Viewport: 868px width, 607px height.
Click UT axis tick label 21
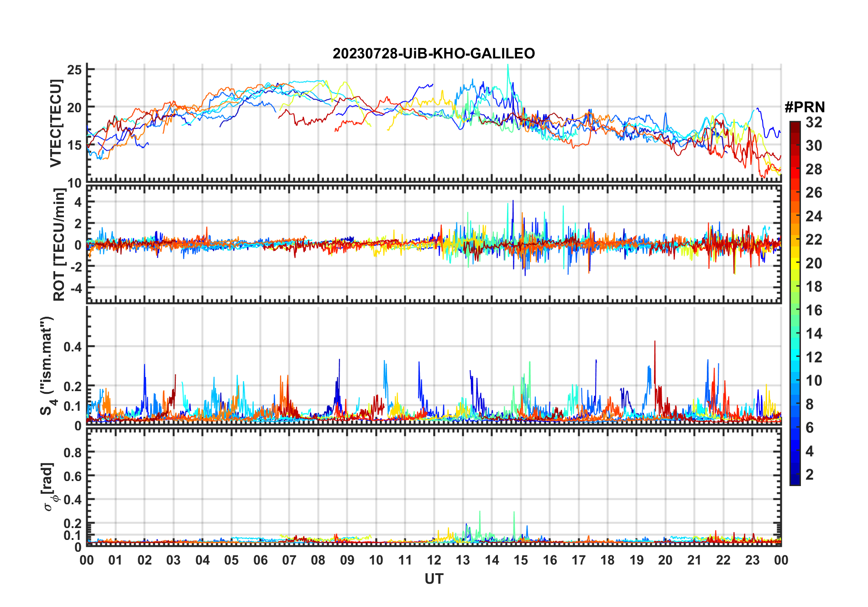tap(694, 560)
